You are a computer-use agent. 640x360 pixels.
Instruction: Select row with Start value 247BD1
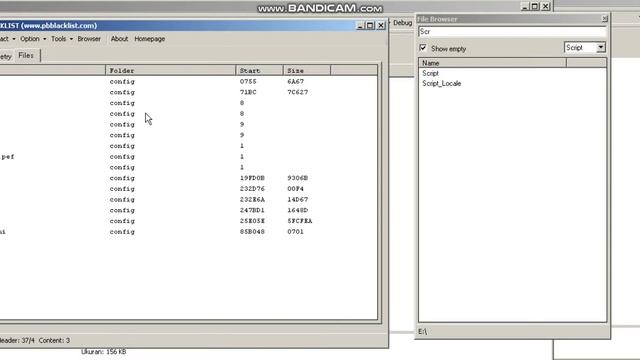click(x=252, y=210)
